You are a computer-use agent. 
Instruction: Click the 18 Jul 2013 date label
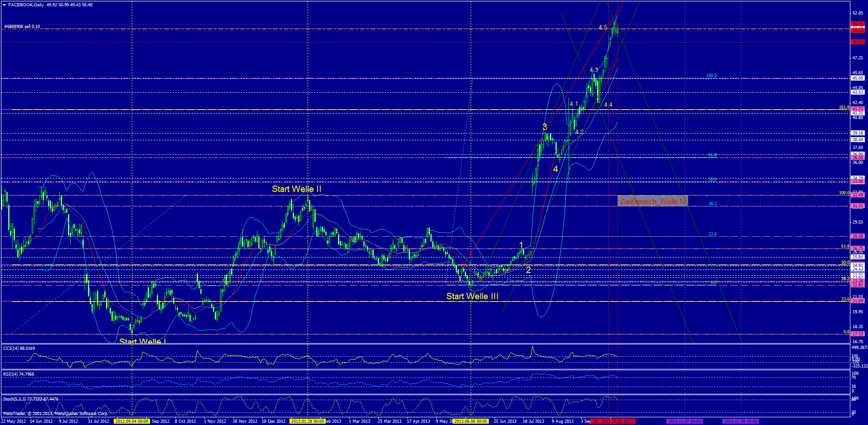click(x=534, y=421)
